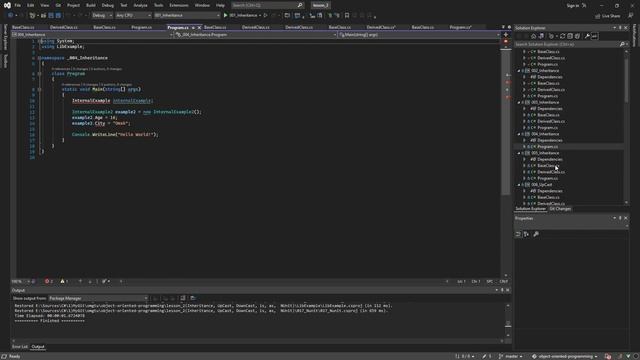Collapse the namespace code block

(40, 58)
